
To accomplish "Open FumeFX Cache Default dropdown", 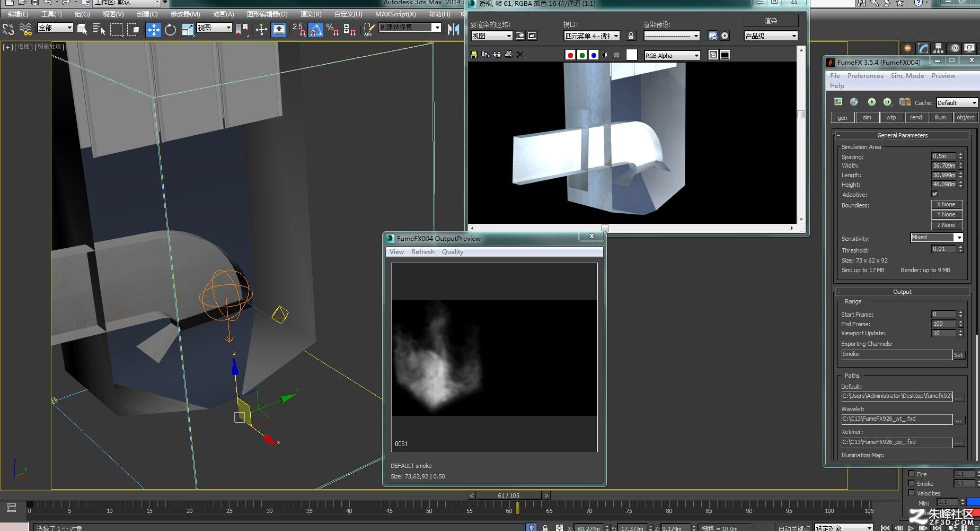I will tap(957, 102).
